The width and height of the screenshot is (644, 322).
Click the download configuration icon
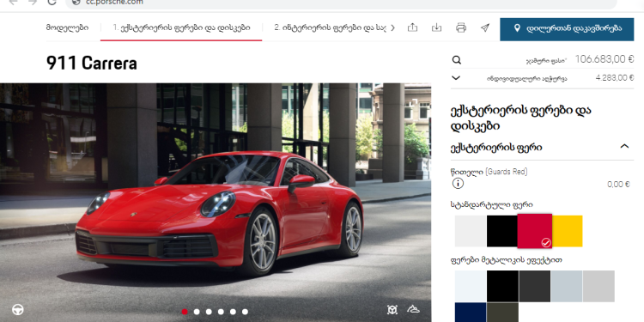[436, 28]
